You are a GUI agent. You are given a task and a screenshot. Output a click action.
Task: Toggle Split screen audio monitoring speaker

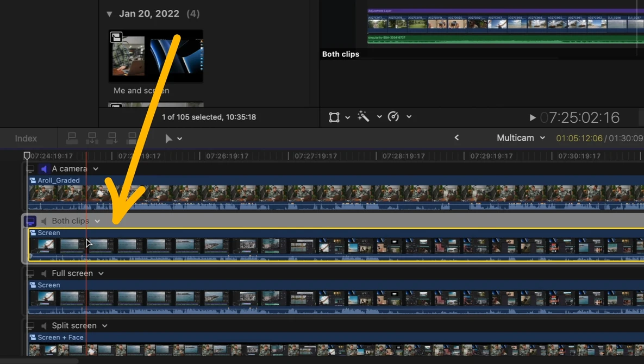43,325
